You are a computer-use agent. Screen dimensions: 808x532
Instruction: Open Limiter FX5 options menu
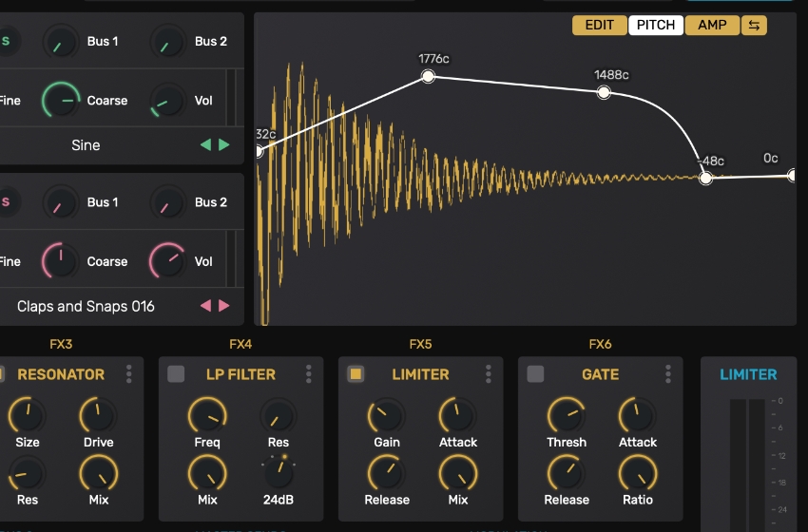click(x=488, y=374)
